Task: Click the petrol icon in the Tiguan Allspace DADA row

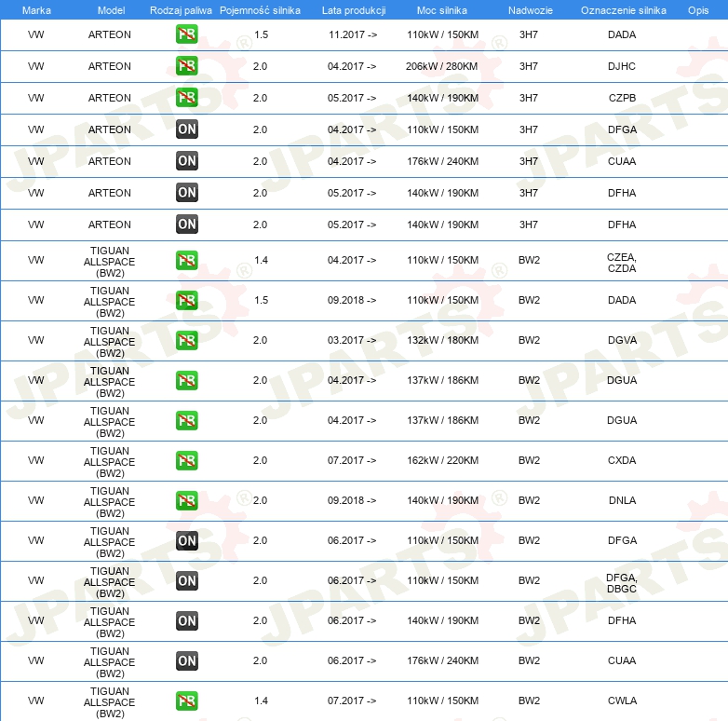Action: pyautogui.click(x=186, y=300)
